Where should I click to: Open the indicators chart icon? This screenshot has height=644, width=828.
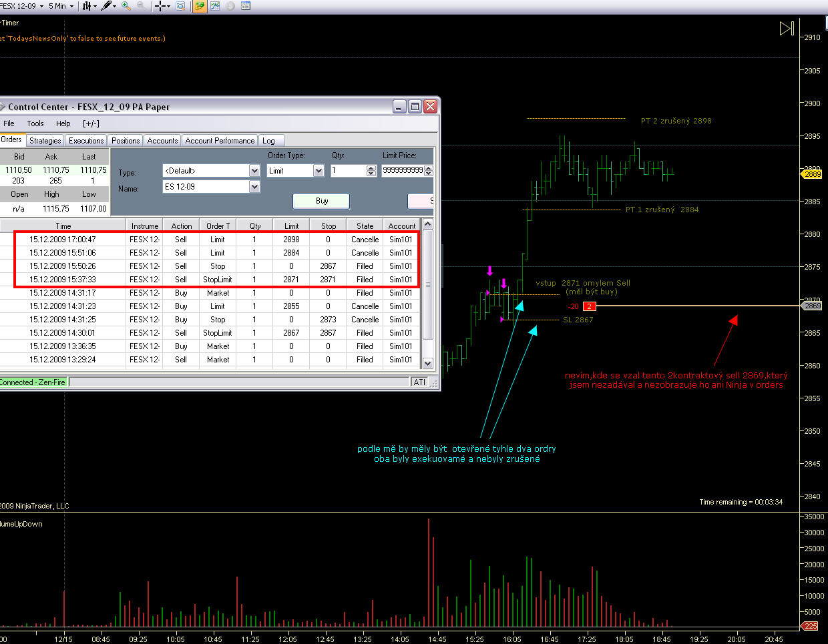coord(215,6)
